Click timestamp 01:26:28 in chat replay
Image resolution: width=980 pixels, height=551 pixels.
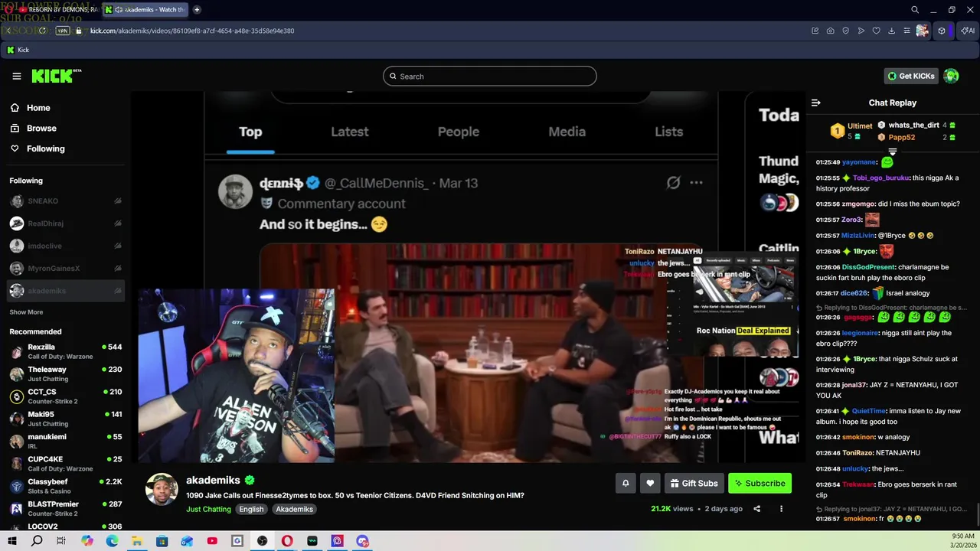pos(828,385)
